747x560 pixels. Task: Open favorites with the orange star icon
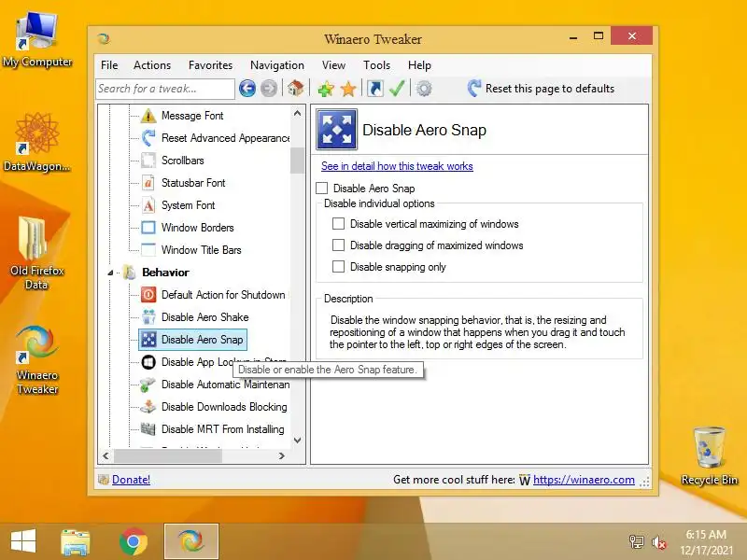point(348,89)
